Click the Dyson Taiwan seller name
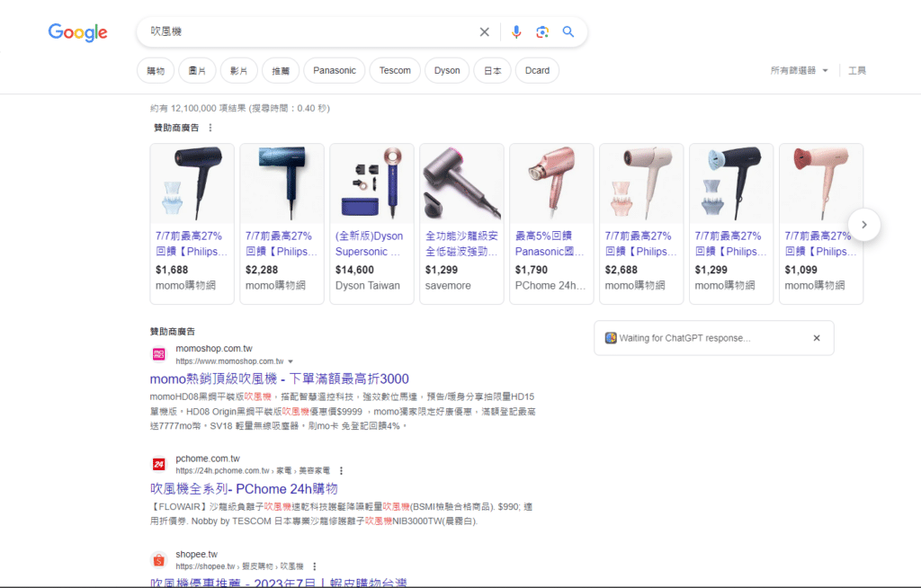This screenshot has height=588, width=921. (368, 286)
